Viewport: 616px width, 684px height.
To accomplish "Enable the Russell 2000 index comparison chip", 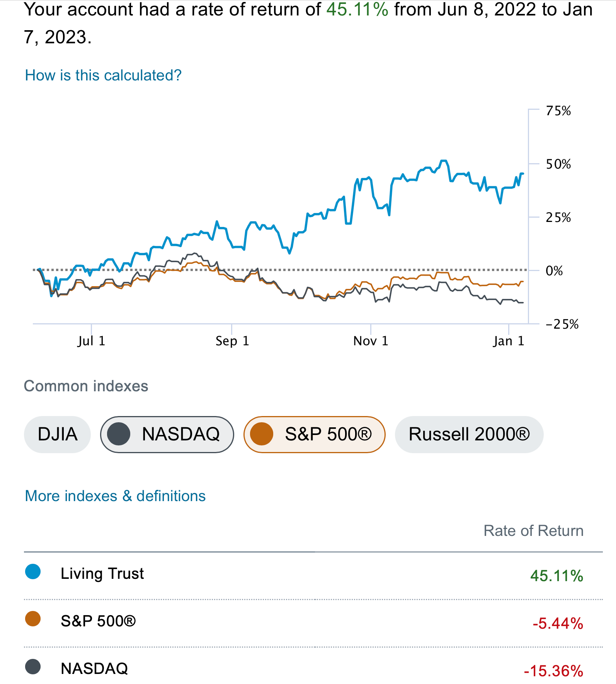I will (469, 434).
